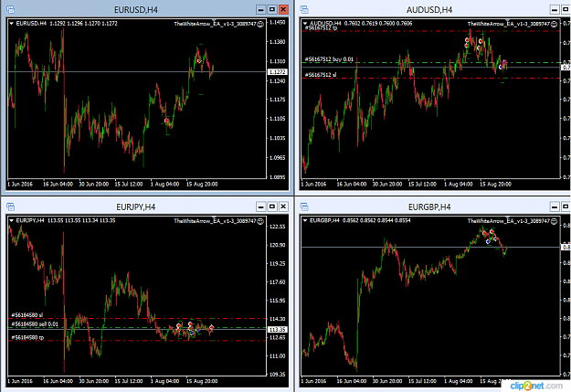Viewport: 571px width, 392px height.
Task: Click the smiley EA icon in AUDUSD chart
Action: [554, 24]
